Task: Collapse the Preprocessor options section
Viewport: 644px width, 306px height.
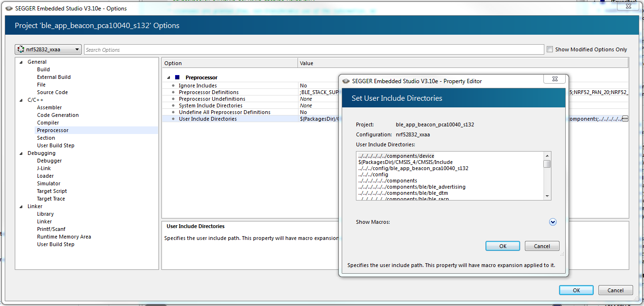Action: 168,77
